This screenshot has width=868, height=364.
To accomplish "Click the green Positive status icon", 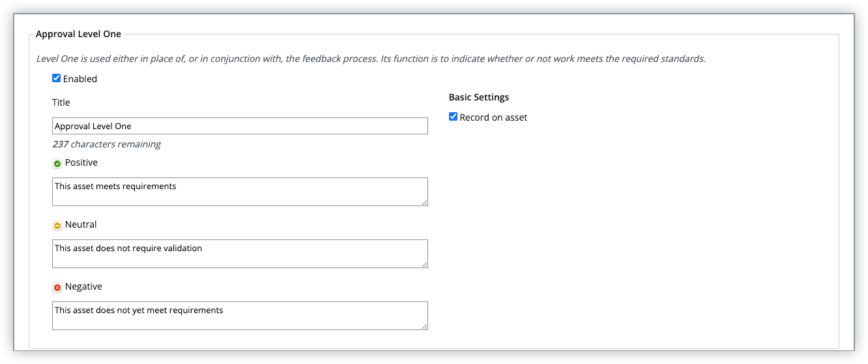I will tap(57, 164).
